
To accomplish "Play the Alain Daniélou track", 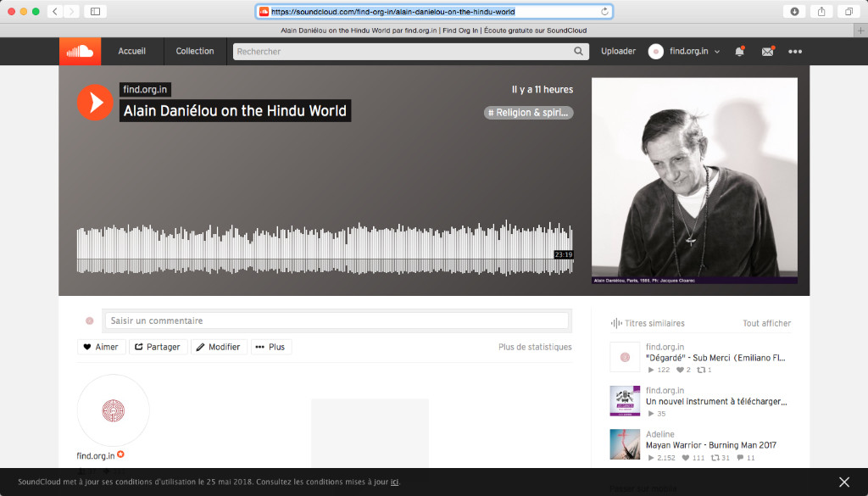I will pyautogui.click(x=95, y=102).
